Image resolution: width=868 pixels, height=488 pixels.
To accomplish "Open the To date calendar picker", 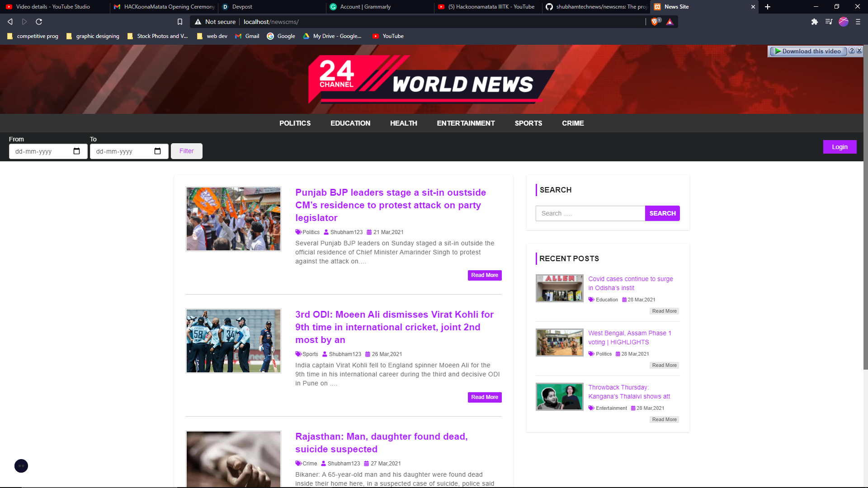I will point(158,151).
